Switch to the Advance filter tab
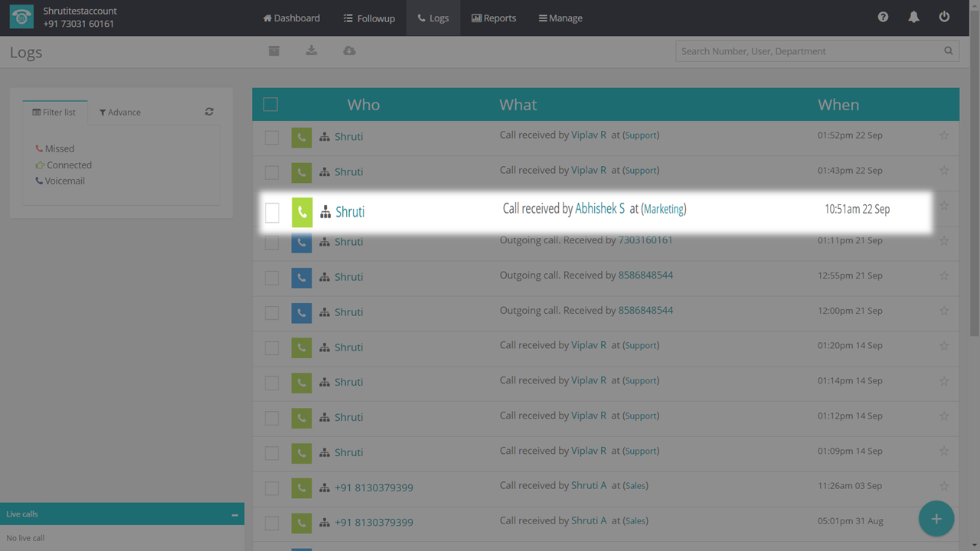Screen dimensions: 980x551 [x=120, y=112]
